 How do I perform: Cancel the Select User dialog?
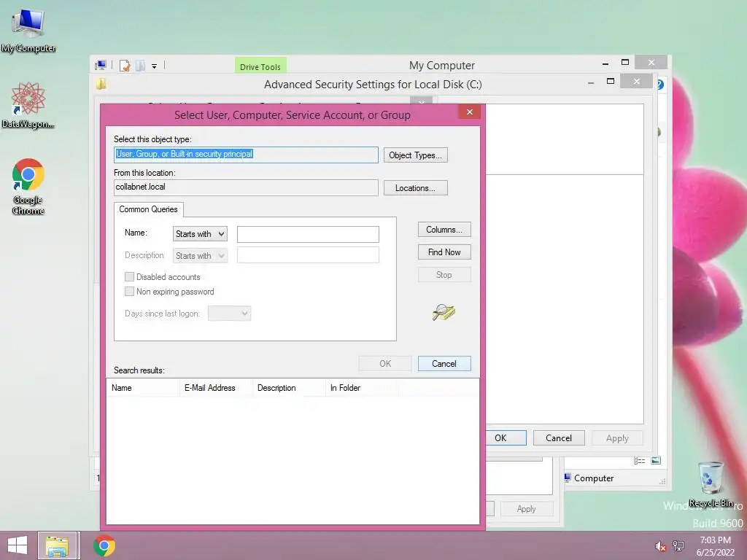[x=444, y=364]
